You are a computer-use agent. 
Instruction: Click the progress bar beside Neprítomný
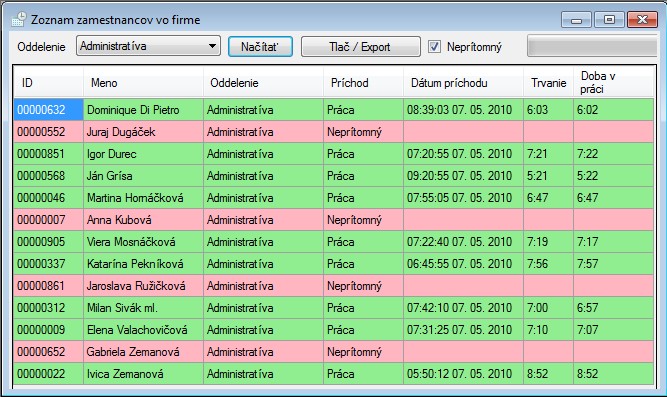[x=592, y=46]
